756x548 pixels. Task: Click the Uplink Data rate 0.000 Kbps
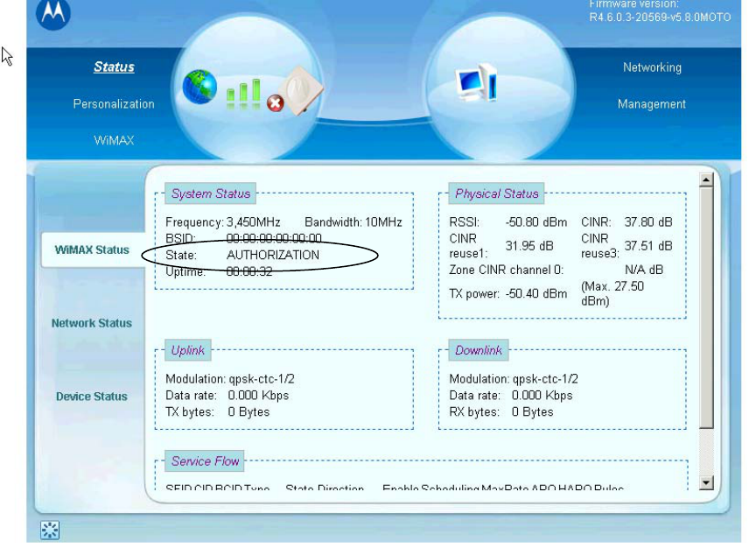click(258, 396)
